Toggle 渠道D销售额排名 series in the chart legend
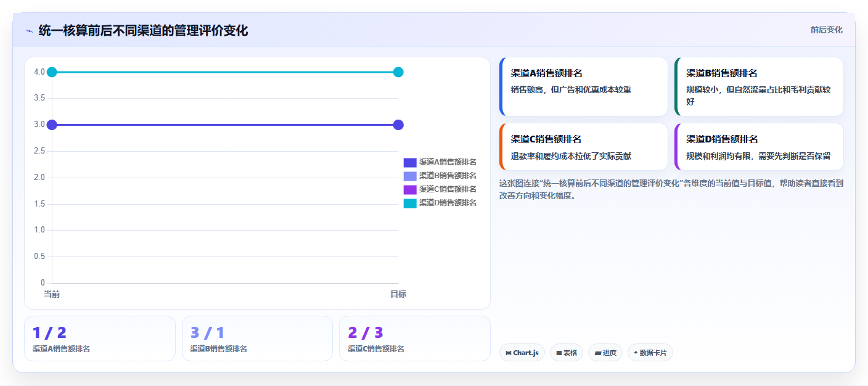The width and height of the screenshot is (868, 386). pos(440,203)
